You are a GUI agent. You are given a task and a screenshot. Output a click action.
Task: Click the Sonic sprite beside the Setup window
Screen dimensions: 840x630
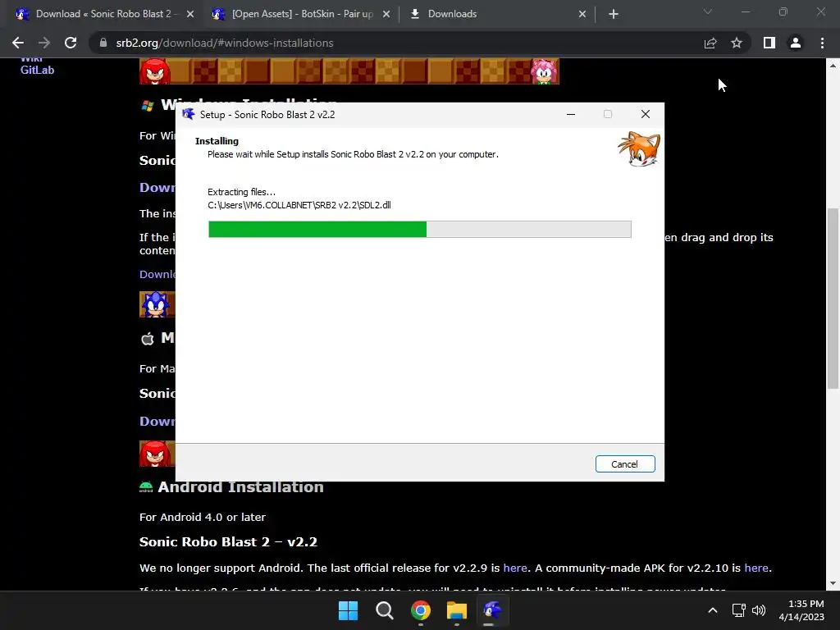coord(157,304)
